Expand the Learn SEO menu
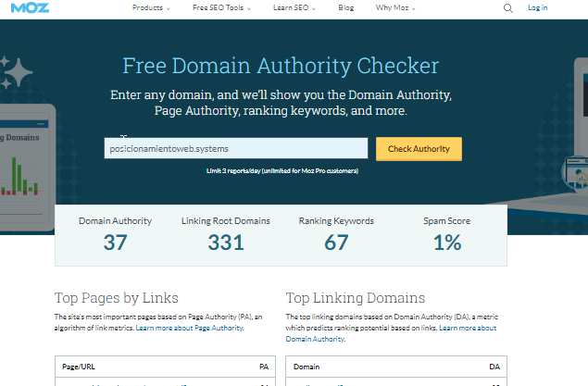588x386 pixels. point(294,8)
